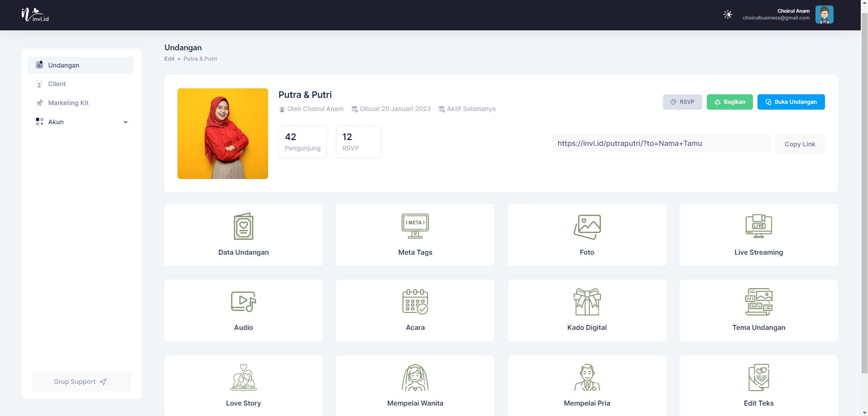
Task: Open the Meta Tags monitor icon
Action: [x=415, y=226]
